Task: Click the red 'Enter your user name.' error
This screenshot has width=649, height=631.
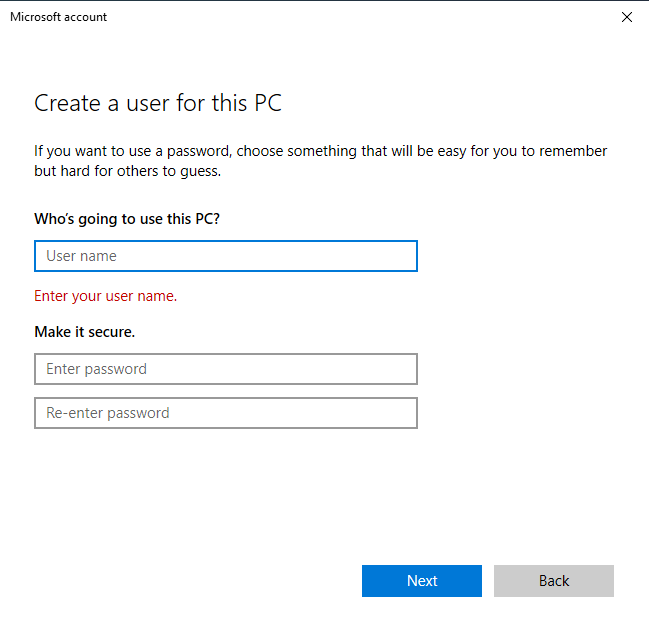Action: (105, 296)
